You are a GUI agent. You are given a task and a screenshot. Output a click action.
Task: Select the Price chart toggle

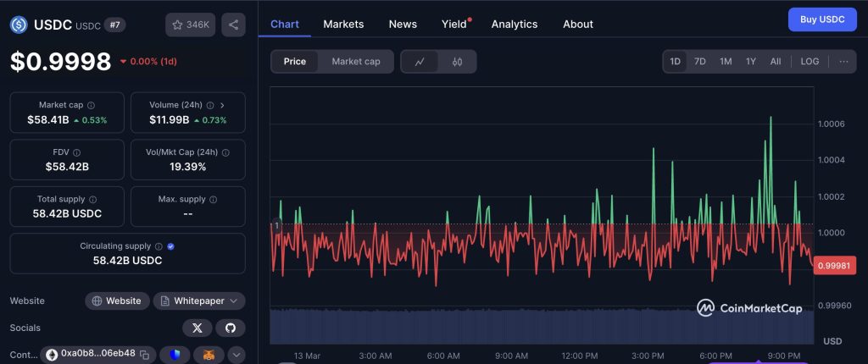(x=294, y=62)
